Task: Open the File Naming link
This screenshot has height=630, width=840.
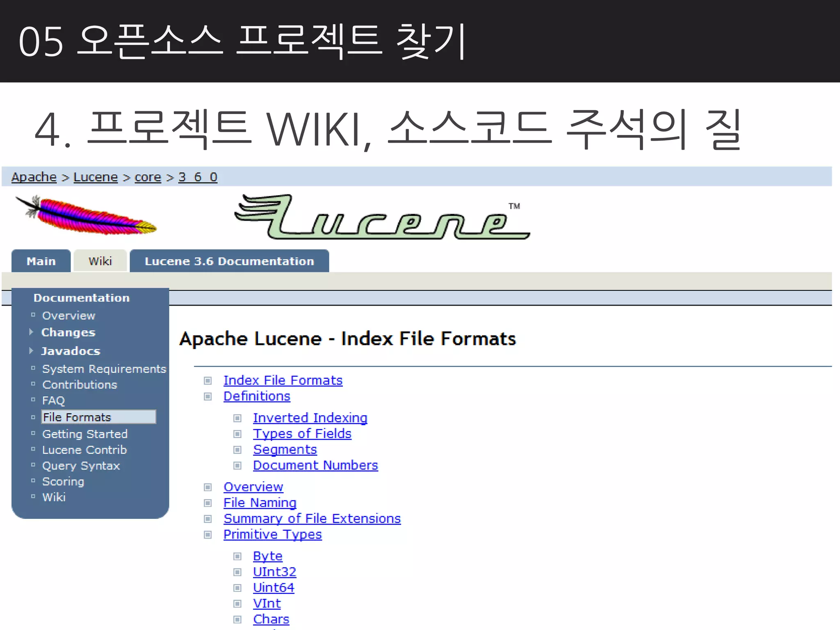Action: point(260,503)
